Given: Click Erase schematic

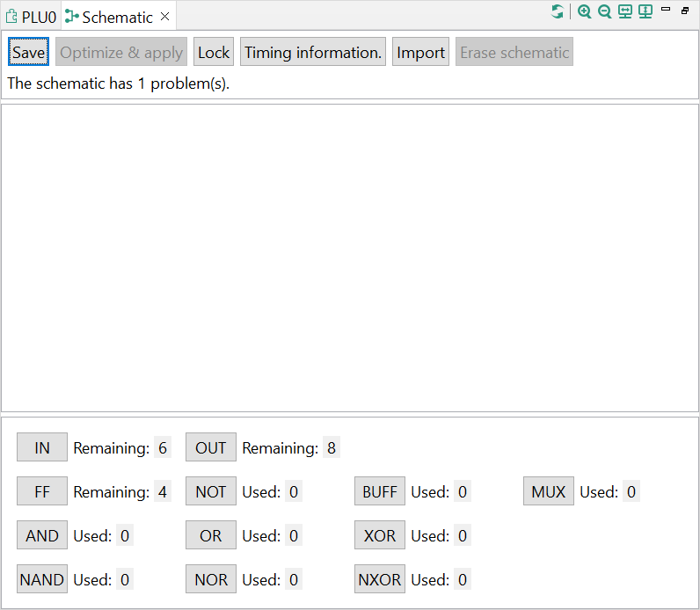Looking at the screenshot, I should click(x=514, y=52).
